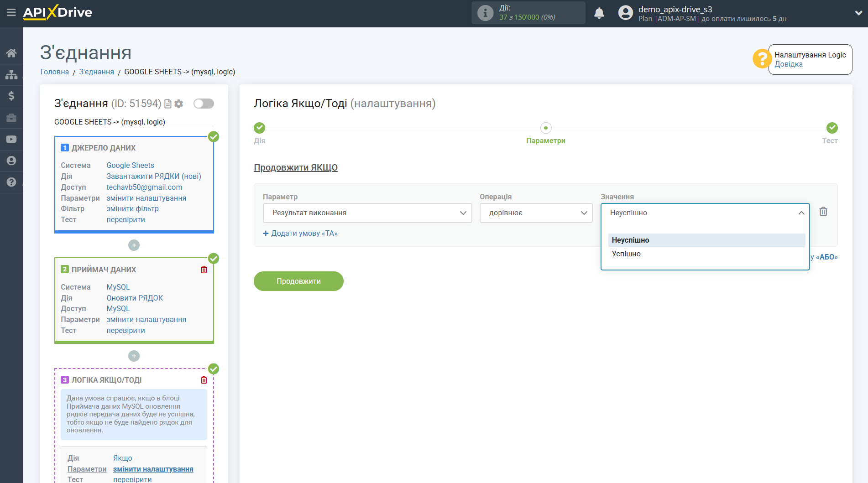This screenshot has height=483, width=868.
Task: Go to Головна breadcrumb
Action: click(x=54, y=72)
